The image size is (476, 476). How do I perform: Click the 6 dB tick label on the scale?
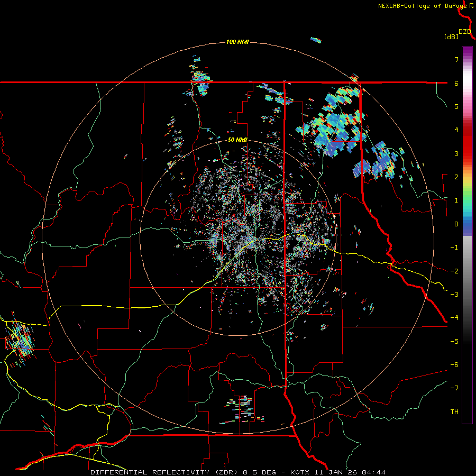(x=456, y=83)
